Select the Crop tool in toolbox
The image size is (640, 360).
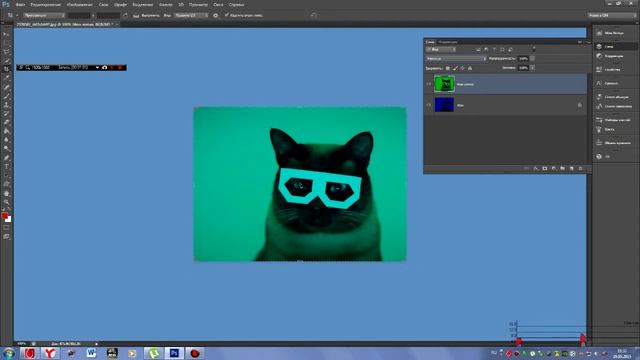coord(6,69)
